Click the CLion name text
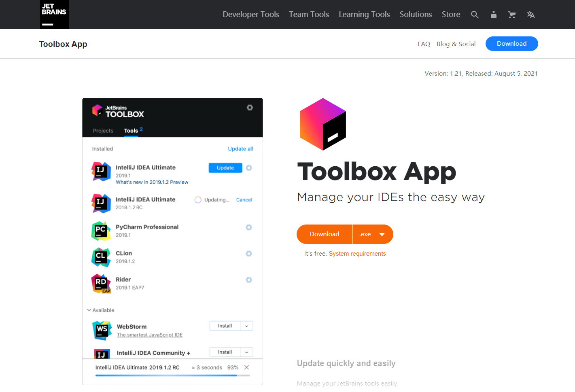 tap(124, 253)
